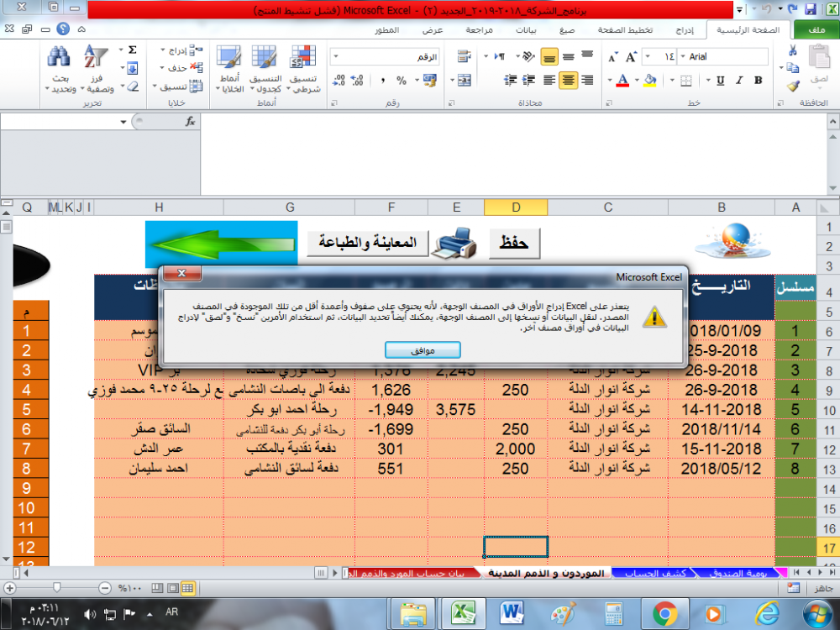The height and width of the screenshot is (630, 840).
Task: Open Cell Styles (أنماط الخلايا)
Action: tap(230, 69)
